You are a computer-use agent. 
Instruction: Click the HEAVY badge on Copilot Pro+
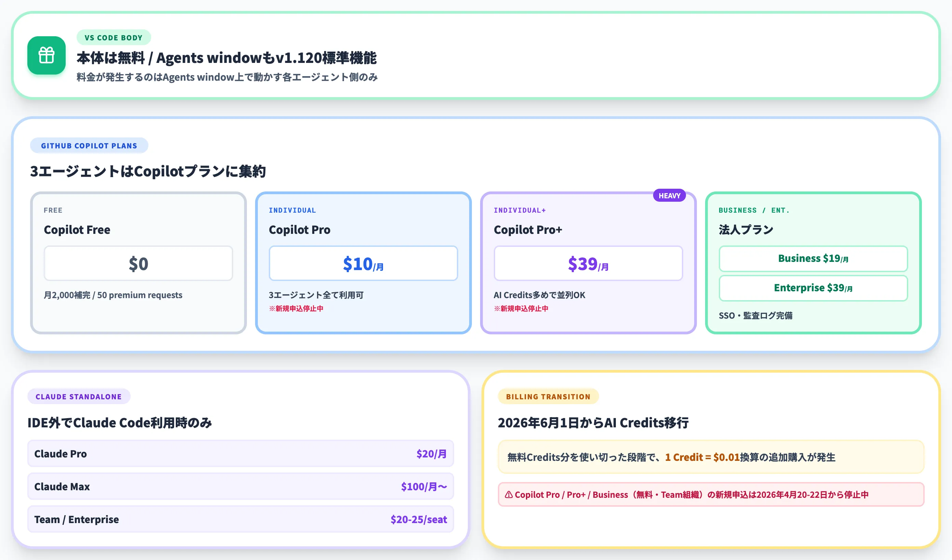(670, 196)
